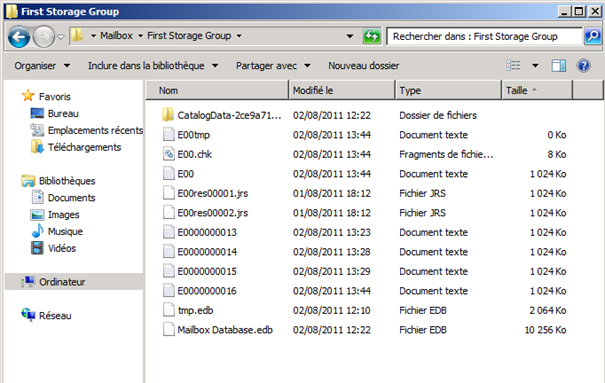Click the search magnifier icon
605x383 pixels.
click(x=593, y=36)
